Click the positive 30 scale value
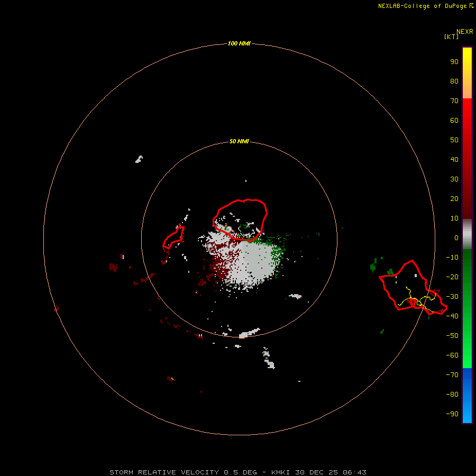The width and height of the screenshot is (476, 476). tap(454, 179)
